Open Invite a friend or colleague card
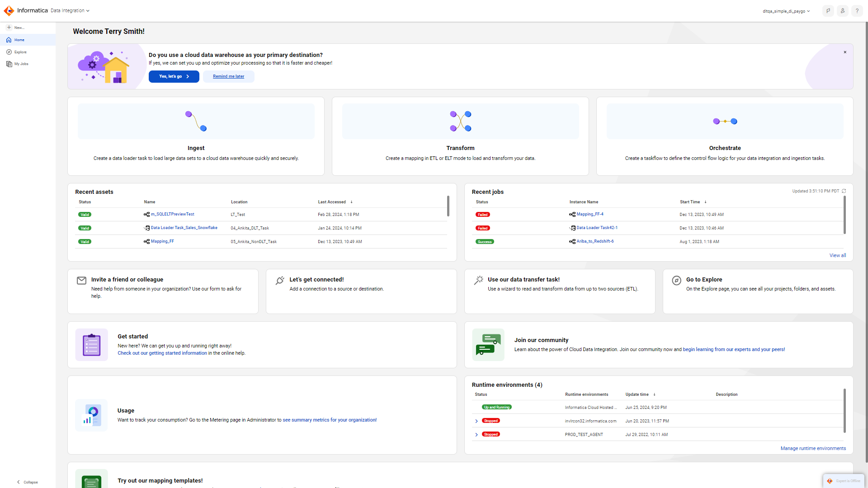Image resolution: width=868 pixels, height=488 pixels. coord(163,291)
